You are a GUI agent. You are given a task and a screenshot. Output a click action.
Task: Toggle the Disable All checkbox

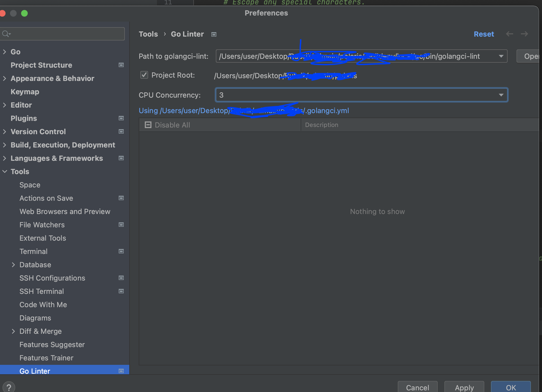coord(148,125)
